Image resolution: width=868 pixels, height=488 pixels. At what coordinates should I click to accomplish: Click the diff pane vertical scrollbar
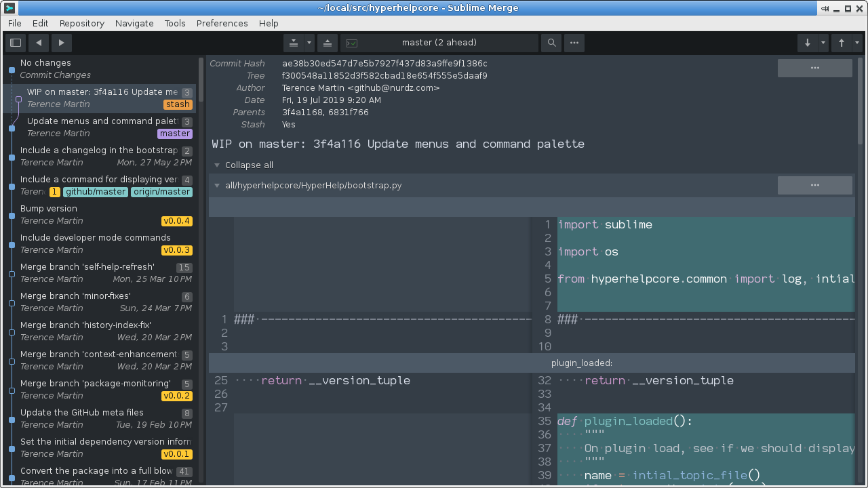[x=861, y=102]
